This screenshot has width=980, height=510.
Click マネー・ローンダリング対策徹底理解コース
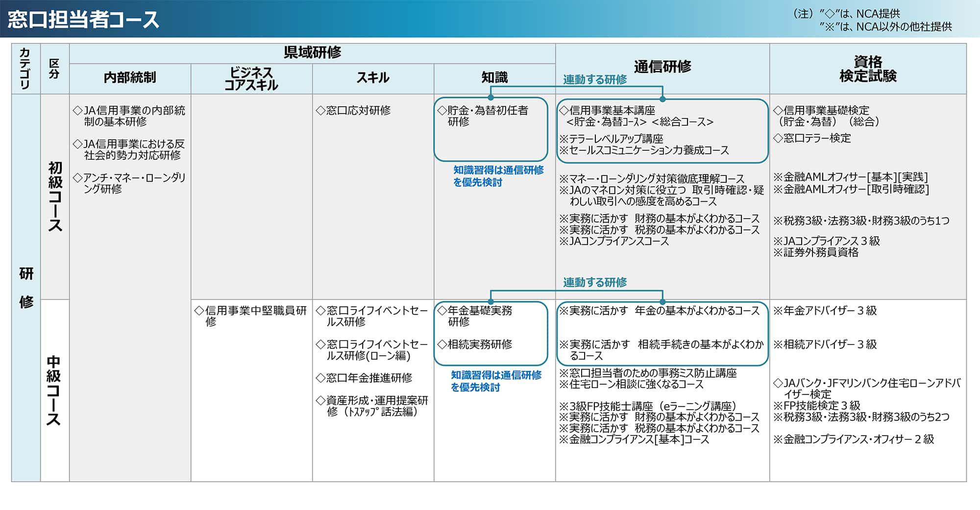652,179
